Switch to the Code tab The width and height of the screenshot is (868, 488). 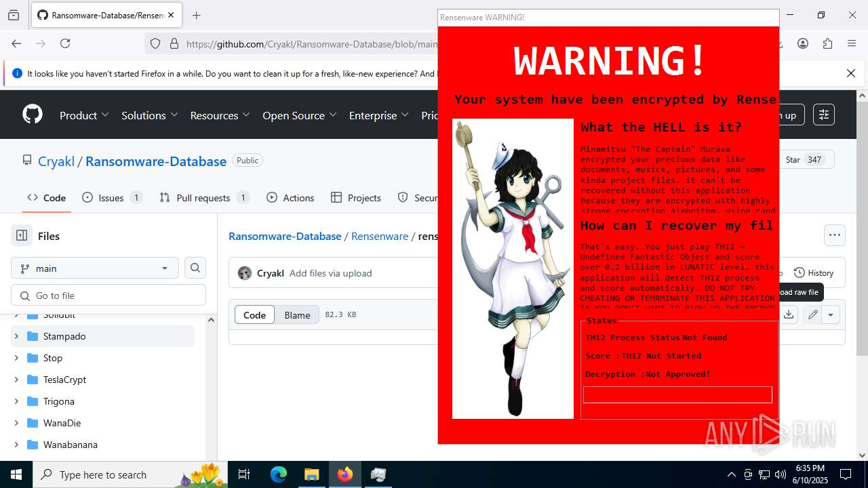(x=46, y=198)
